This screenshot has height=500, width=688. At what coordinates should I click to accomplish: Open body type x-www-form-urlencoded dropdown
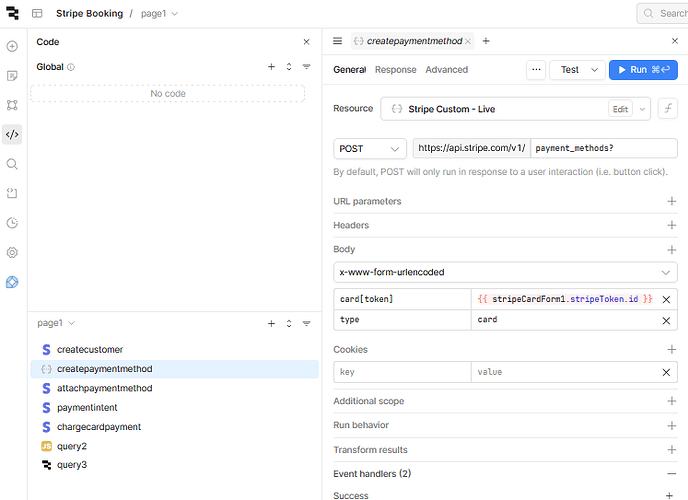505,272
